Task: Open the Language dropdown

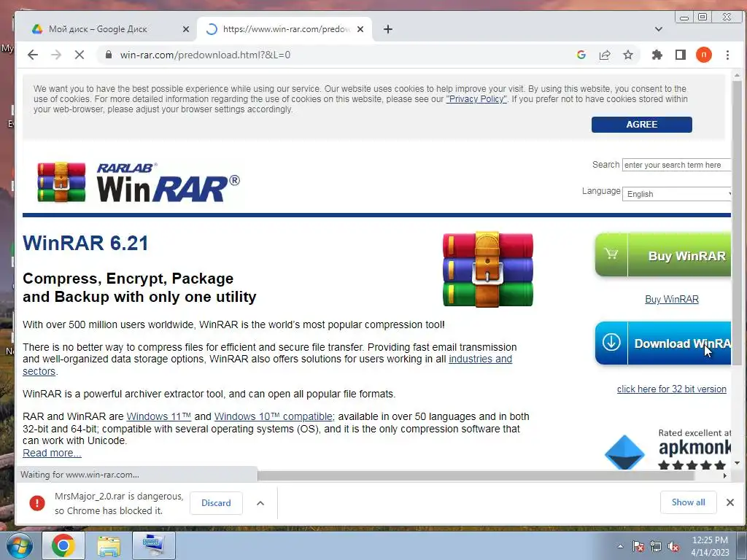Action: pyautogui.click(x=676, y=194)
